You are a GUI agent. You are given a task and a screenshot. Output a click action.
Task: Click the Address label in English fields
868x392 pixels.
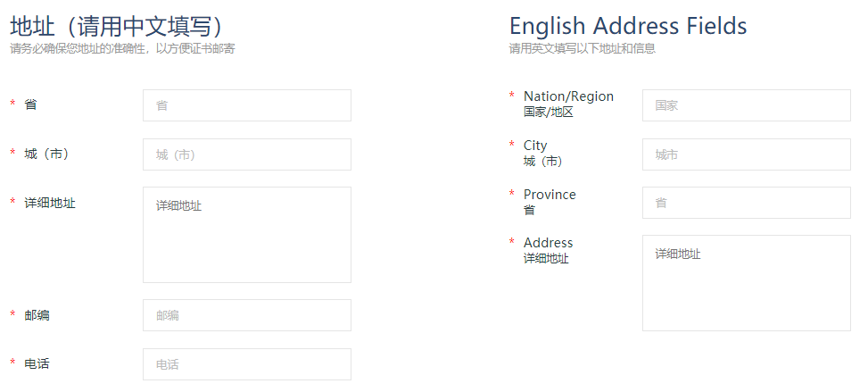[548, 243]
